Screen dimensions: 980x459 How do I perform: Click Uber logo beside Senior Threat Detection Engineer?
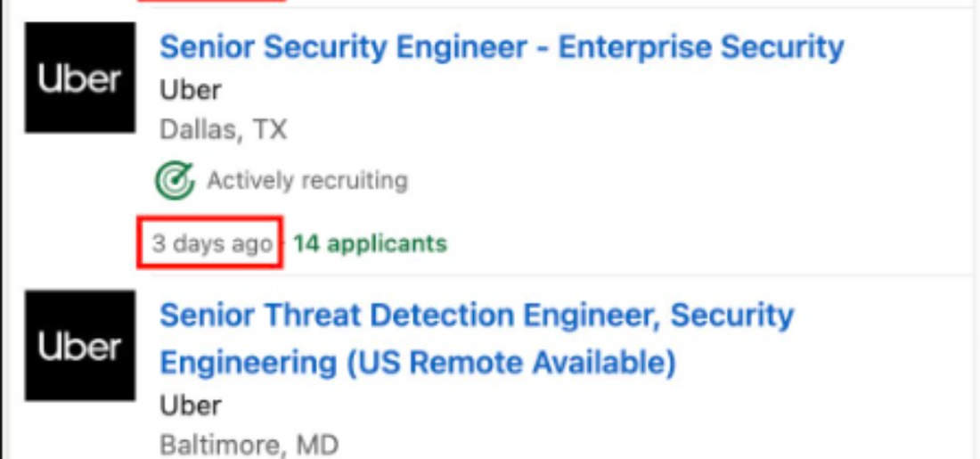point(80,345)
